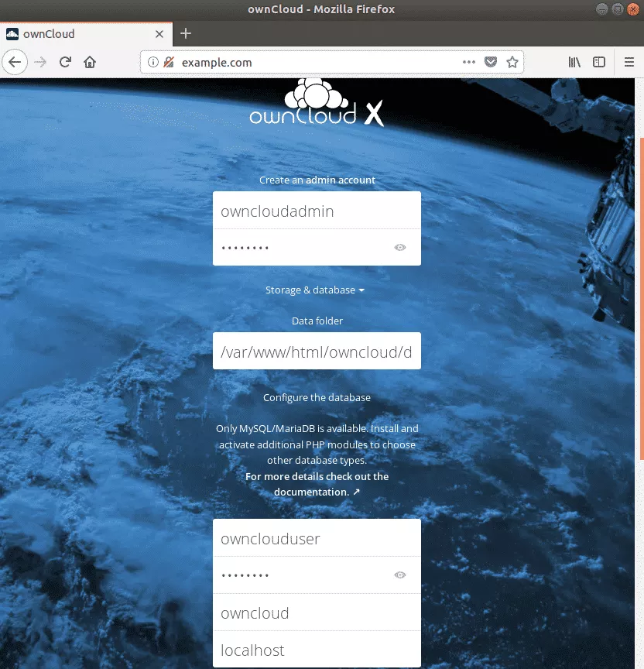Edit the data folder path field
This screenshot has width=644, height=669.
tap(317, 351)
